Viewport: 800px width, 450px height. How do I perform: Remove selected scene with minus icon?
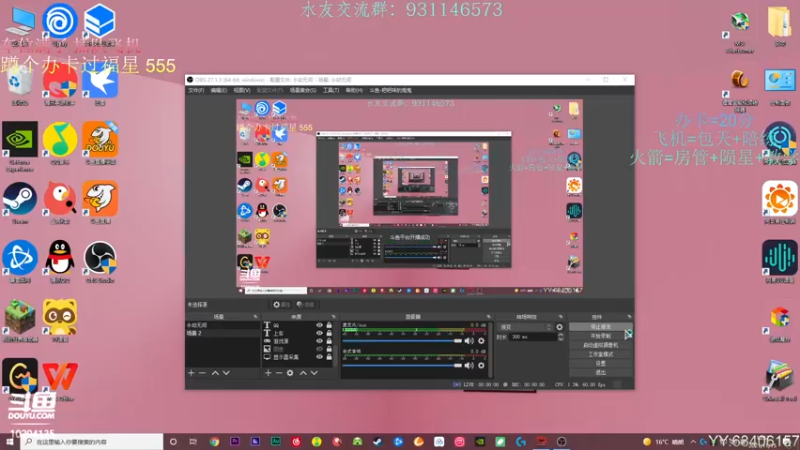(x=202, y=373)
